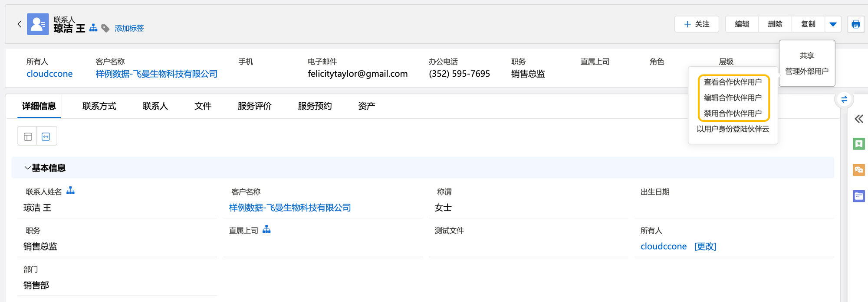Image resolution: width=868 pixels, height=302 pixels.
Task: Collapse the right sidebar with double chevron
Action: [x=858, y=119]
